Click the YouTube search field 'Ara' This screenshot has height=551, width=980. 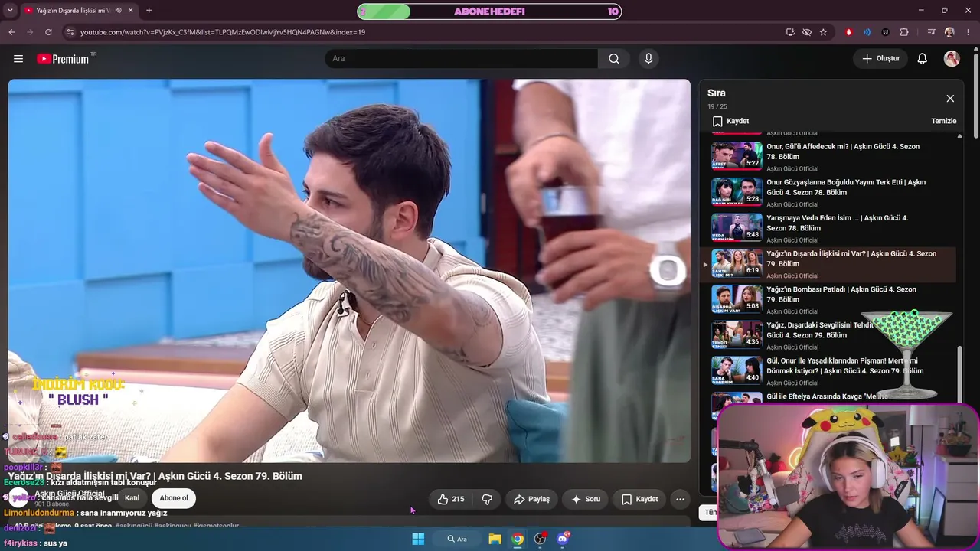click(462, 59)
